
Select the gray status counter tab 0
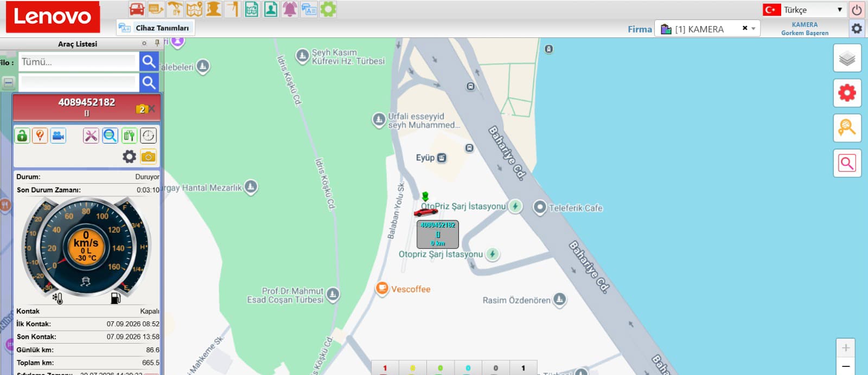496,368
